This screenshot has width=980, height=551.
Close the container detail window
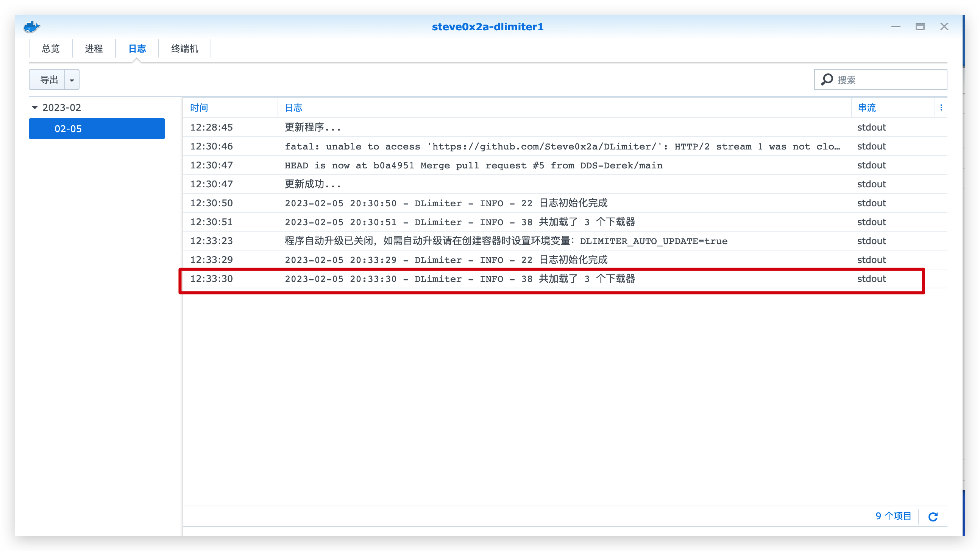944,26
